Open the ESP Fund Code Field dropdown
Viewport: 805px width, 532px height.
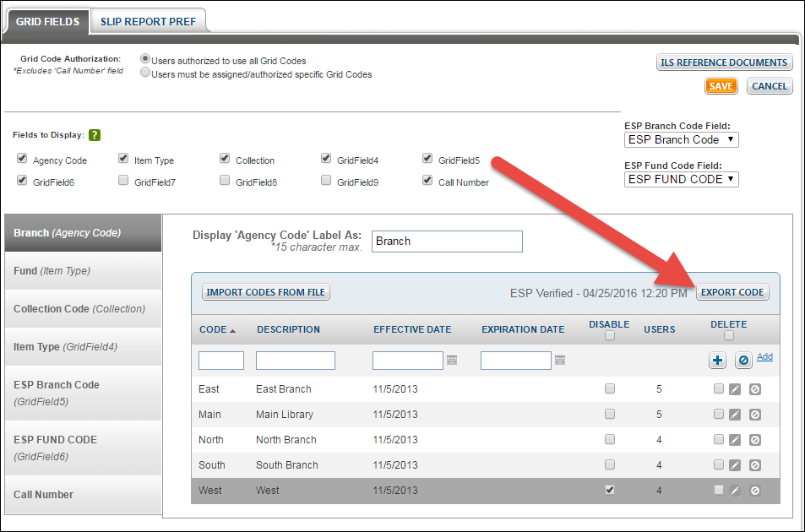pyautogui.click(x=681, y=179)
